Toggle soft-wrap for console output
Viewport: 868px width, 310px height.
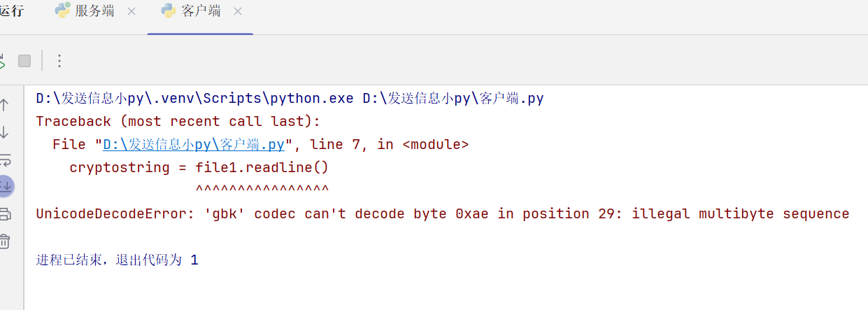pyautogui.click(x=4, y=160)
